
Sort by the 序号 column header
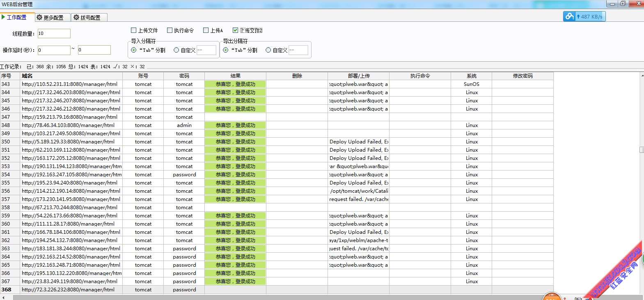point(10,76)
